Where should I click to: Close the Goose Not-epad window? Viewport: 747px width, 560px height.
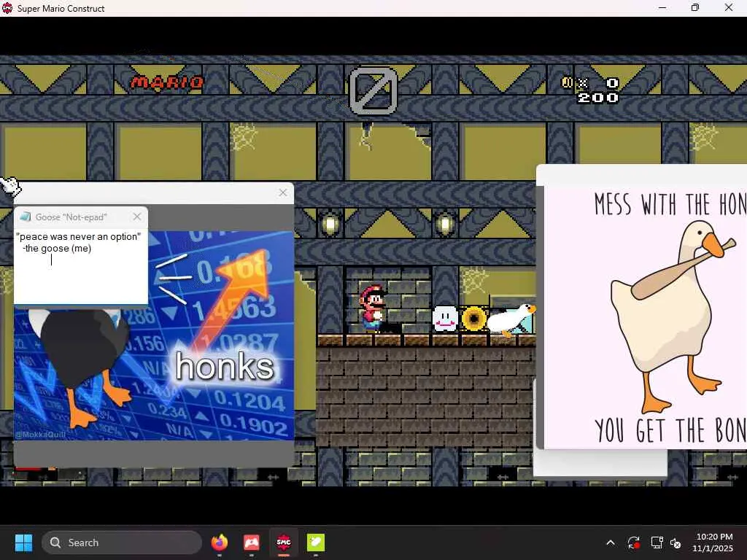click(x=137, y=217)
